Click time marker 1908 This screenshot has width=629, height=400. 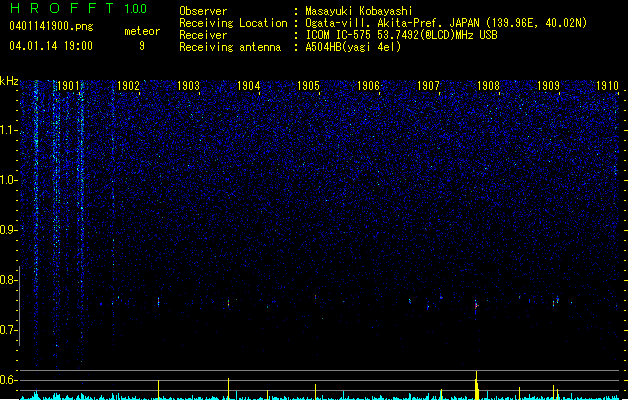pyautogui.click(x=488, y=86)
